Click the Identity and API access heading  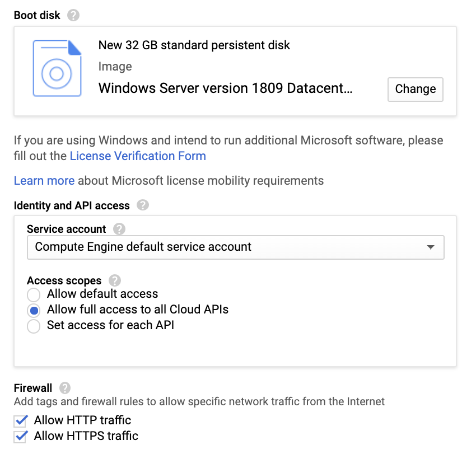pos(72,205)
